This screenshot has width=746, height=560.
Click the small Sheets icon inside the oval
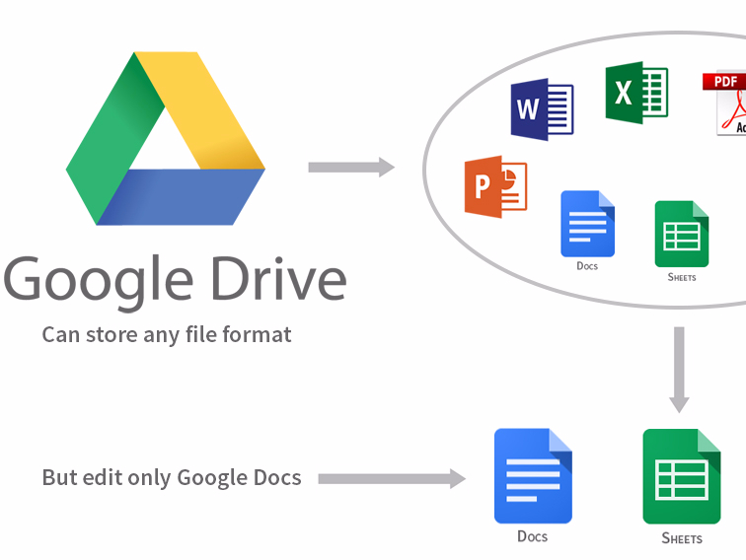(682, 234)
